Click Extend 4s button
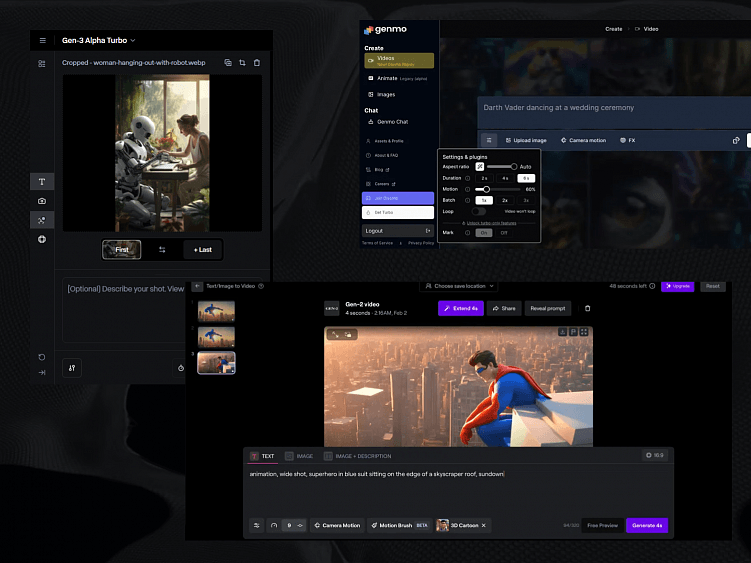The image size is (751, 563). click(461, 309)
